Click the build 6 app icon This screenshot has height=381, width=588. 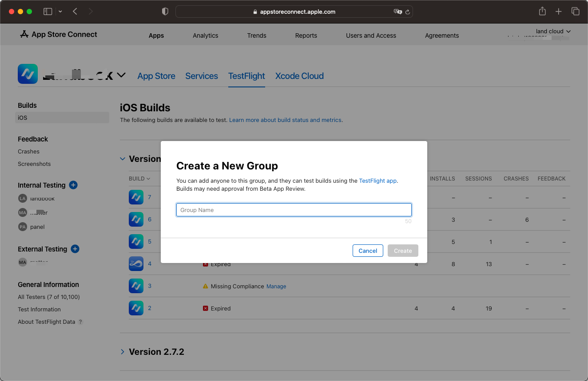coord(136,219)
